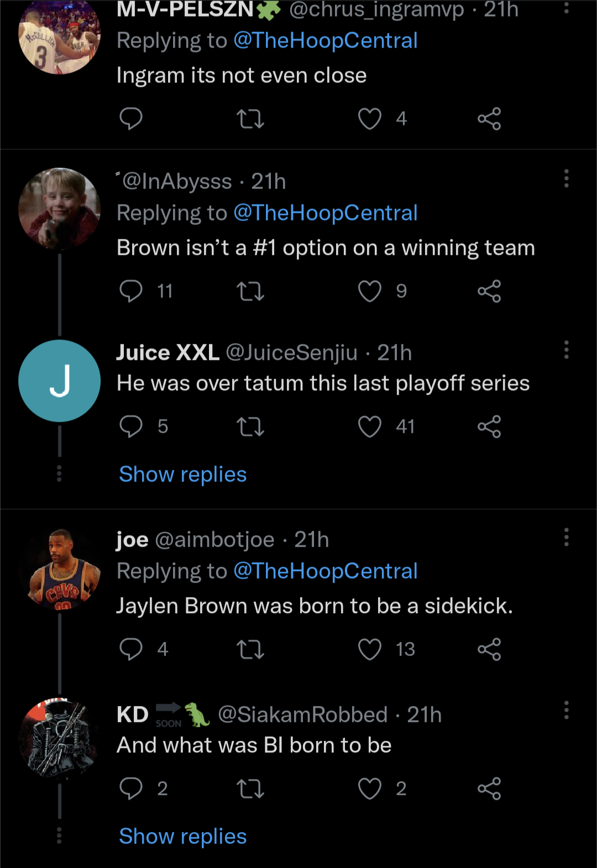This screenshot has width=597, height=868.
Task: Share joe's "born to be a sidekick" tweet
Action: coord(489,649)
